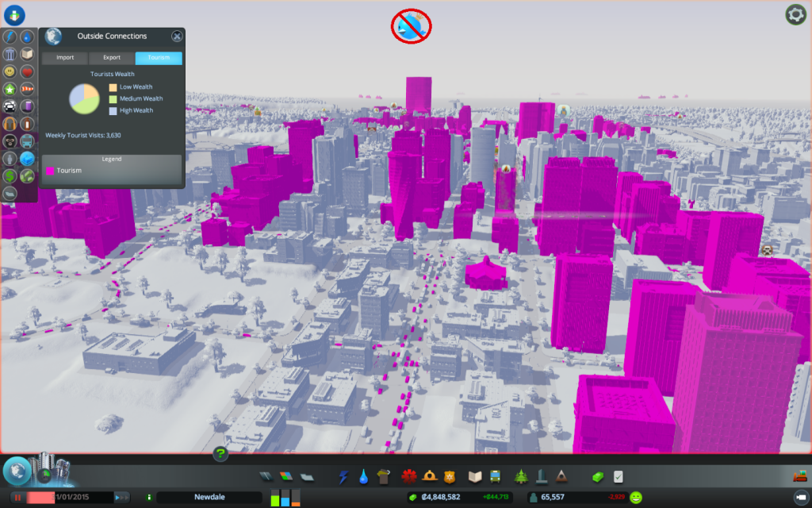Open the Crime masked-face info view
This screenshot has height=508, width=812.
click(x=10, y=141)
